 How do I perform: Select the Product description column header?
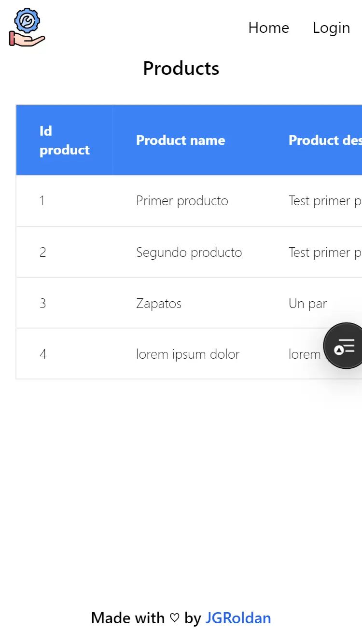[x=325, y=140]
